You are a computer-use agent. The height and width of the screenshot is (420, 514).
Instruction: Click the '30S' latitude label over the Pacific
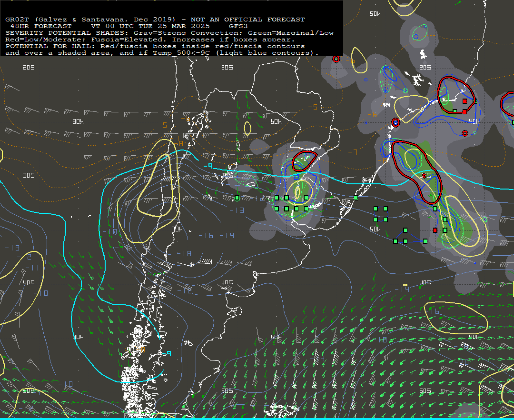(29, 175)
